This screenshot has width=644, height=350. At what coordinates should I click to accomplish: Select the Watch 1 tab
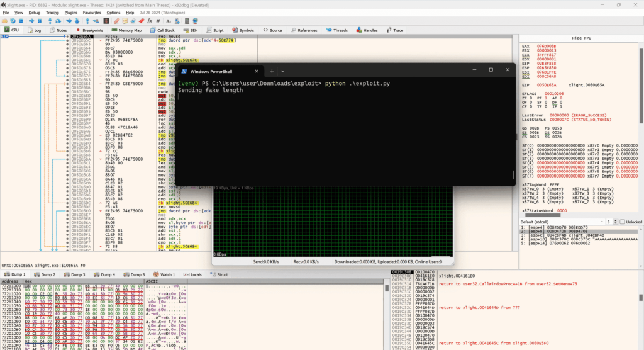point(164,274)
